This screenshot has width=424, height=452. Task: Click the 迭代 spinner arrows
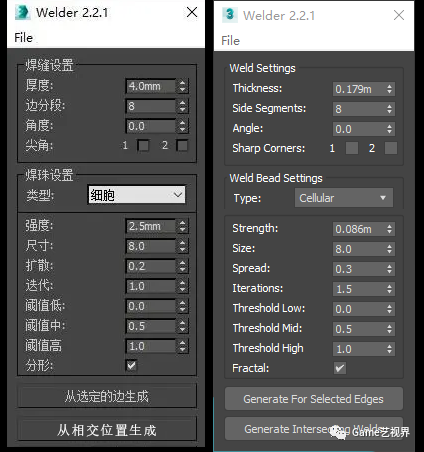tap(182, 286)
